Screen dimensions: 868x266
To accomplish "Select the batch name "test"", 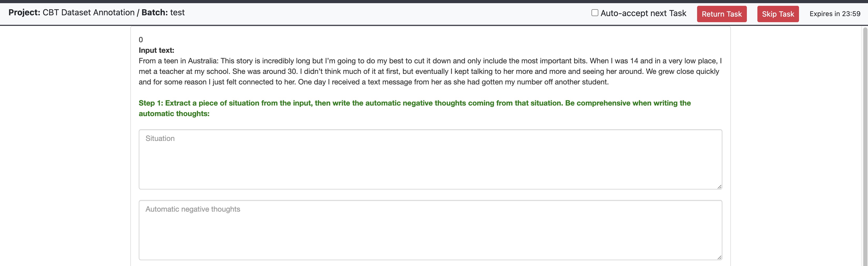I will coord(177,12).
